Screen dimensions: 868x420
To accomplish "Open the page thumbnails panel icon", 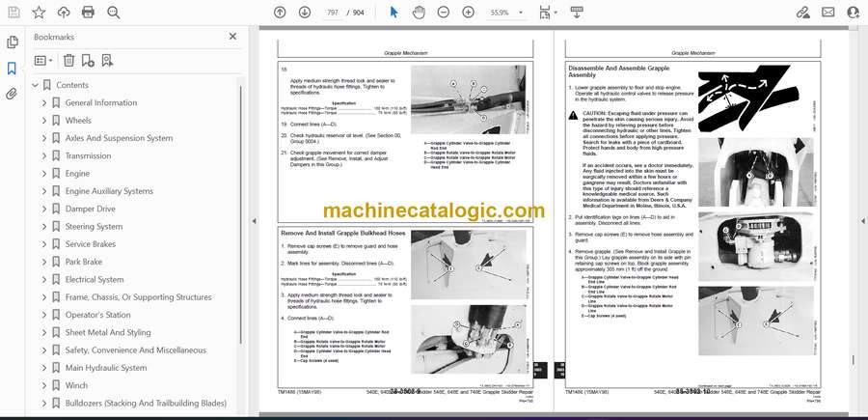I will (x=12, y=42).
